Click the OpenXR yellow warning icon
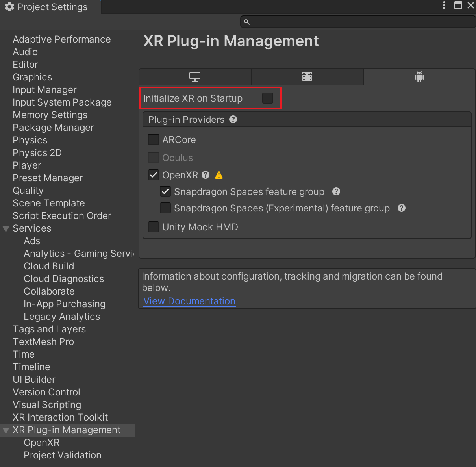This screenshot has width=476, height=467. (219, 175)
